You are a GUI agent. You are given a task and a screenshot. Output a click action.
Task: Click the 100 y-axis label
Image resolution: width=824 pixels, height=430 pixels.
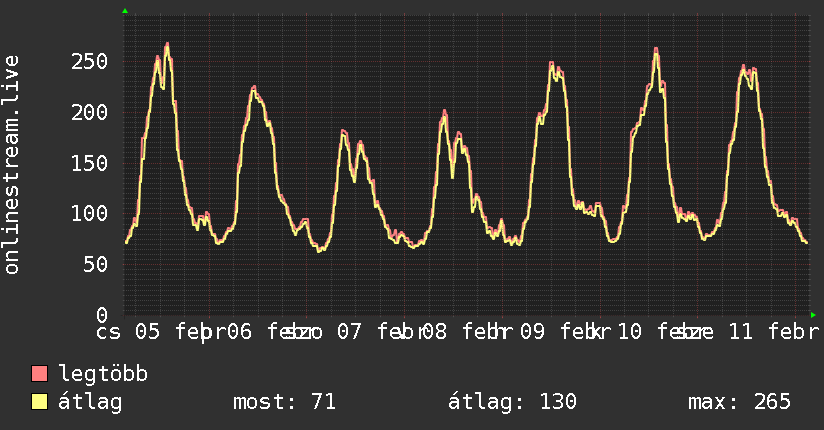89,213
